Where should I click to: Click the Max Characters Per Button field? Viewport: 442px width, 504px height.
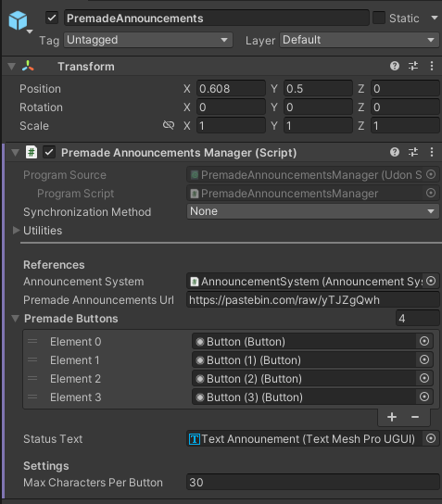tap(313, 482)
